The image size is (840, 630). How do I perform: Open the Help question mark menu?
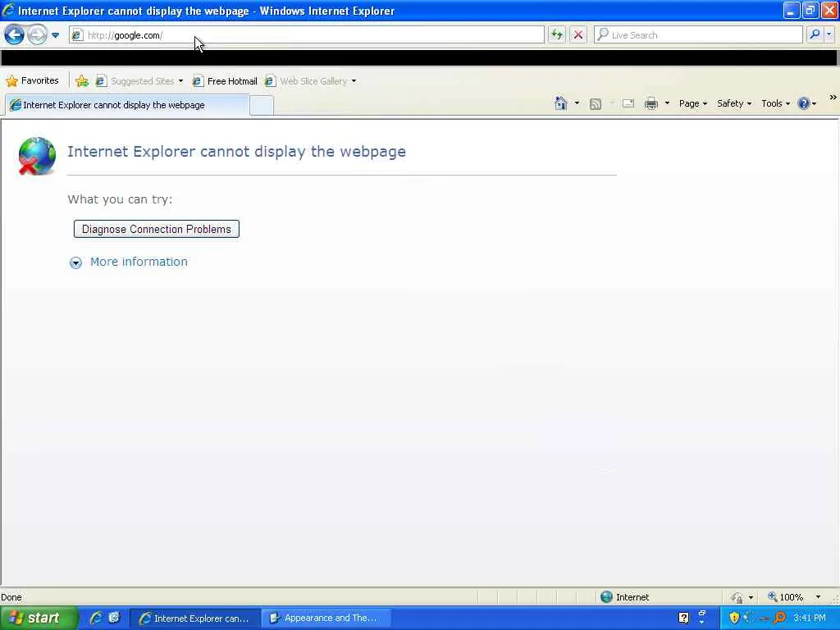coord(807,103)
